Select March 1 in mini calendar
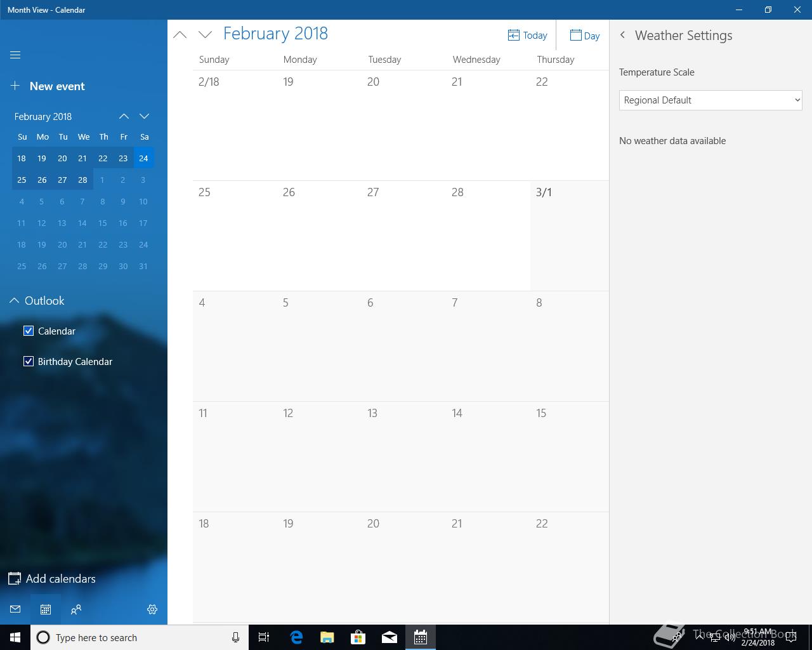The height and width of the screenshot is (650, 812). (103, 180)
